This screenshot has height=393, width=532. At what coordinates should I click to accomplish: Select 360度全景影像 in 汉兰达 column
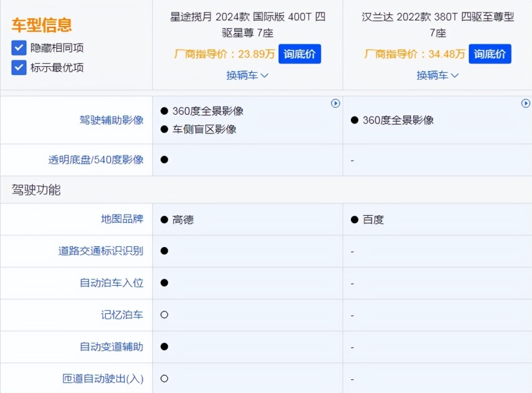coord(398,120)
